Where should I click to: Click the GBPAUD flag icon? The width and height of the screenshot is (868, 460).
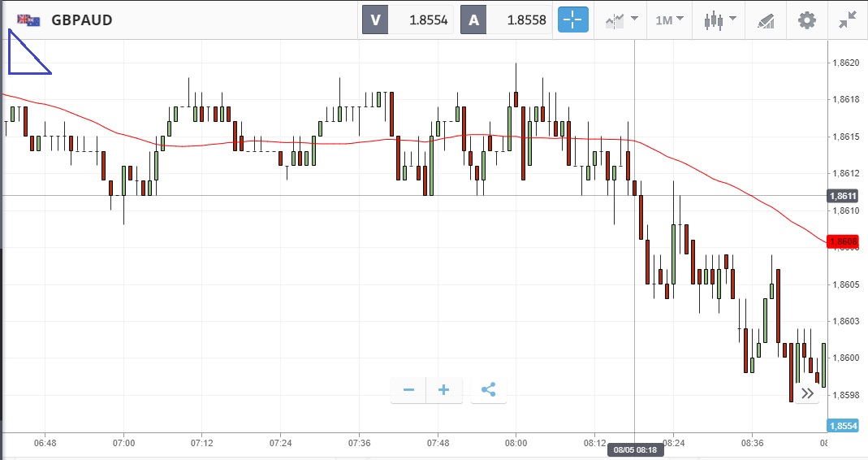click(28, 20)
